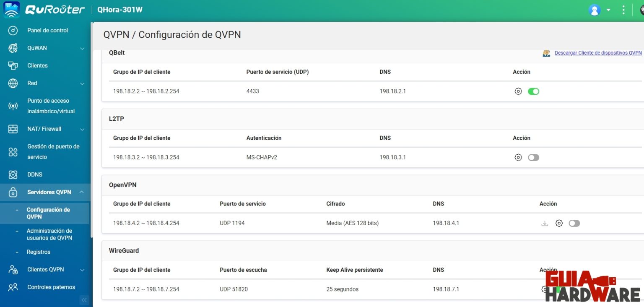Viewport: 644px width, 307px height.
Task: Select Controles paternos in sidebar
Action: [x=52, y=287]
